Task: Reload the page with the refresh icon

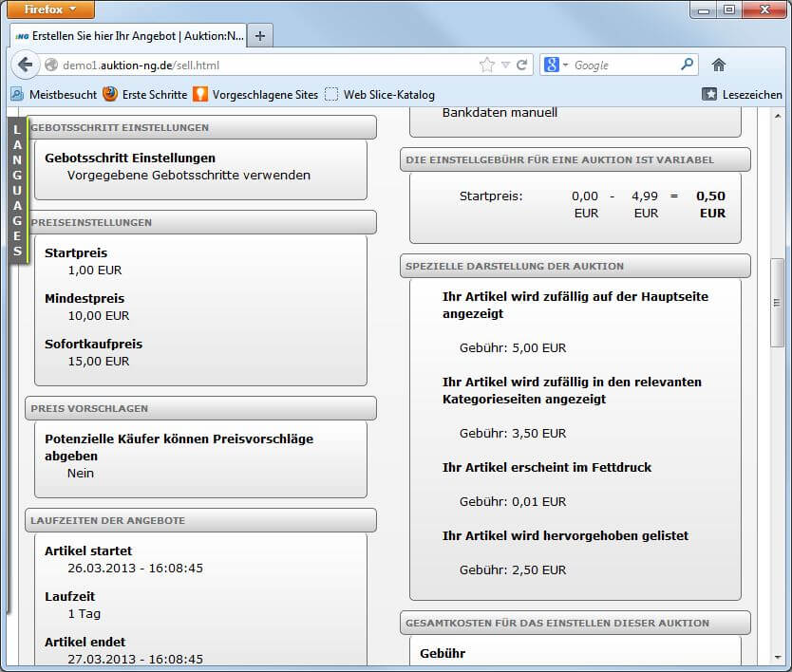Action: coord(521,65)
